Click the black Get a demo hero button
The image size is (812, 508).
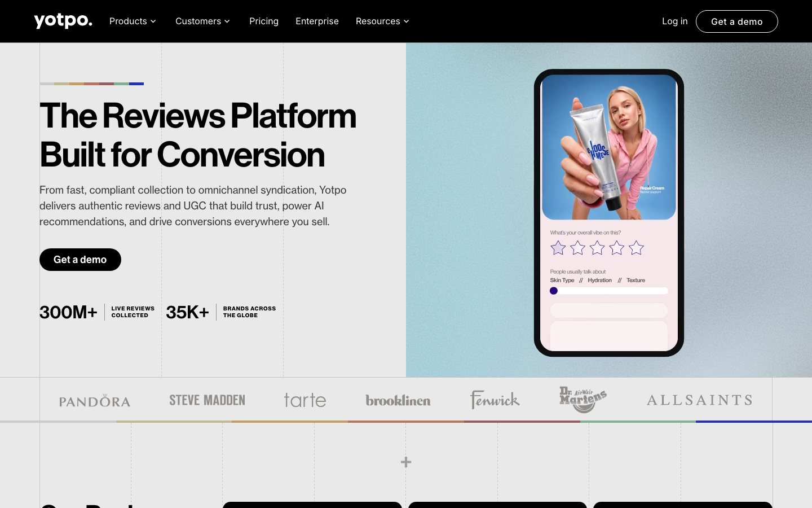click(x=80, y=260)
